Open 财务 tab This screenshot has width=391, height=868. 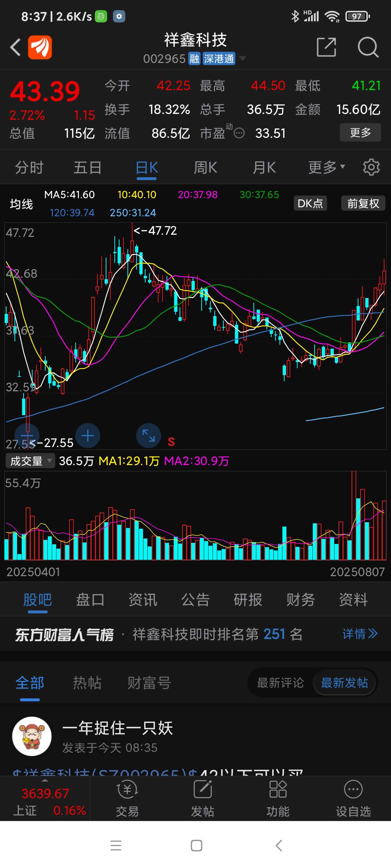click(300, 600)
